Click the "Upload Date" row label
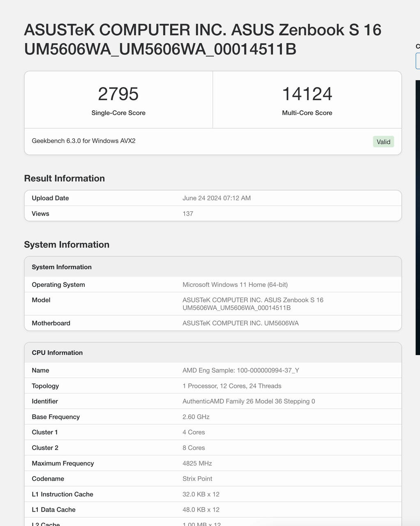 tap(51, 198)
